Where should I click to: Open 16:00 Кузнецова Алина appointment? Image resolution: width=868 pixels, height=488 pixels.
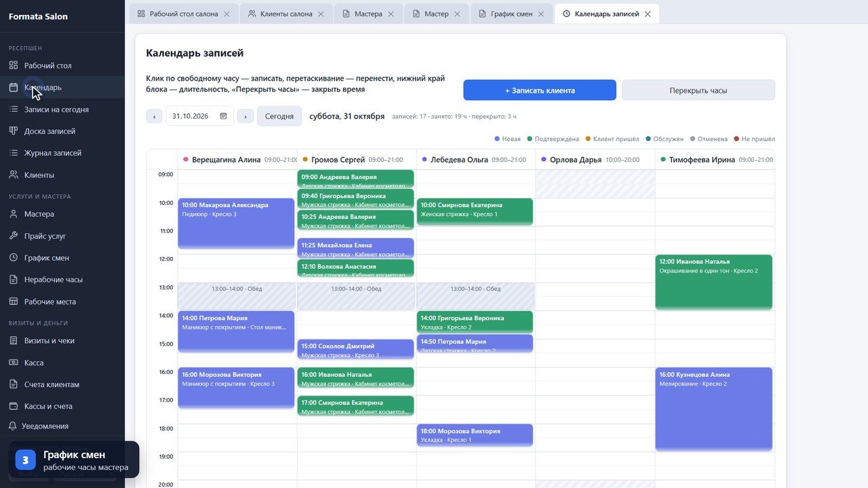pyautogui.click(x=713, y=409)
